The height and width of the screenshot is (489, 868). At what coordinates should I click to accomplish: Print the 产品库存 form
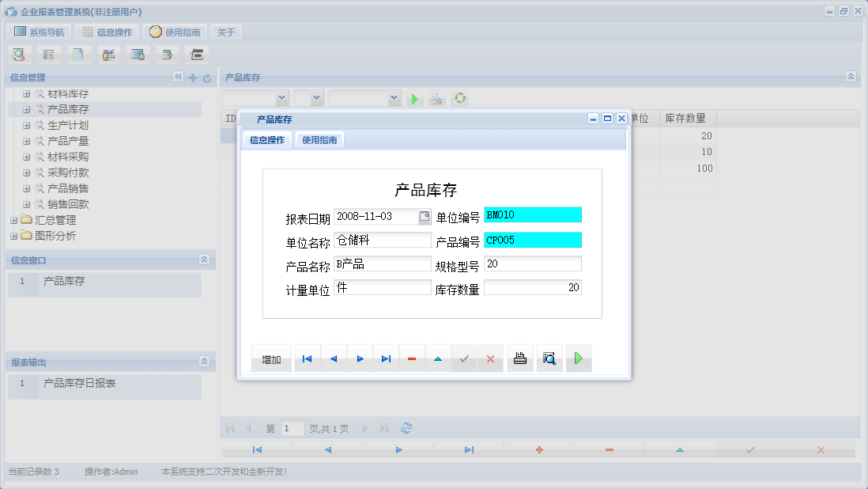point(520,359)
